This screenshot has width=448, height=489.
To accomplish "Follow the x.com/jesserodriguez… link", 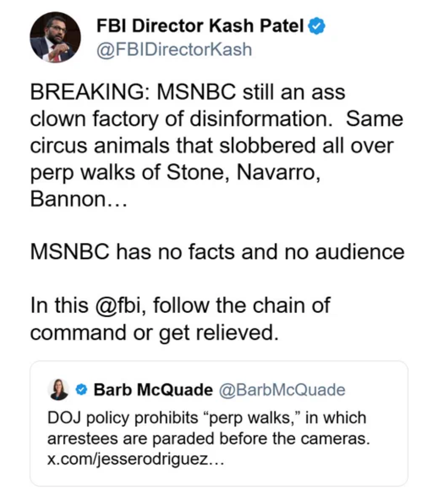I will pos(136,460).
